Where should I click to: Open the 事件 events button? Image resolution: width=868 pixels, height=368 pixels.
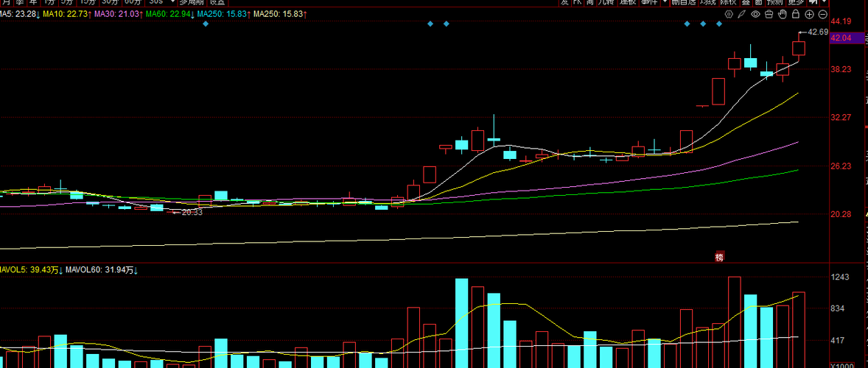pos(648,2)
